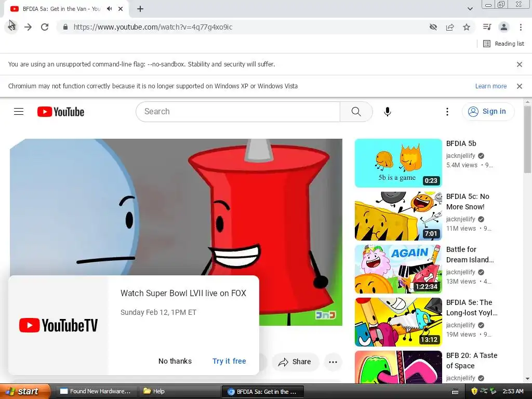Switch to Found New Hardware taskbar item

(96, 392)
